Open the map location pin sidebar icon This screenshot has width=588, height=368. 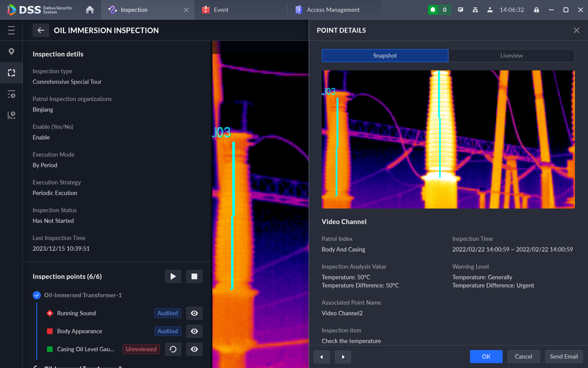[11, 52]
